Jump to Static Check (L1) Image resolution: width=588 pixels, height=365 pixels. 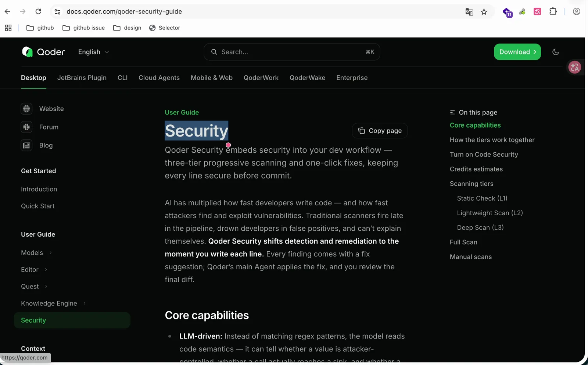(x=482, y=198)
